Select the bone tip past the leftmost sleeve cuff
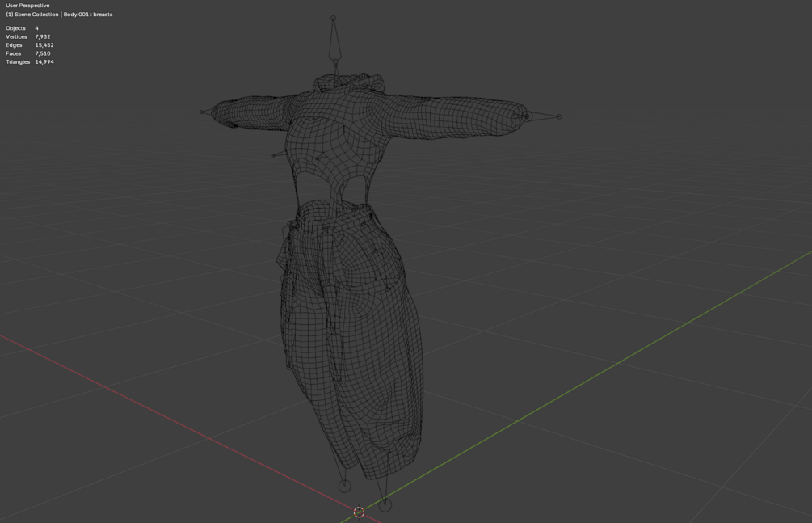This screenshot has width=812, height=523. coord(201,112)
